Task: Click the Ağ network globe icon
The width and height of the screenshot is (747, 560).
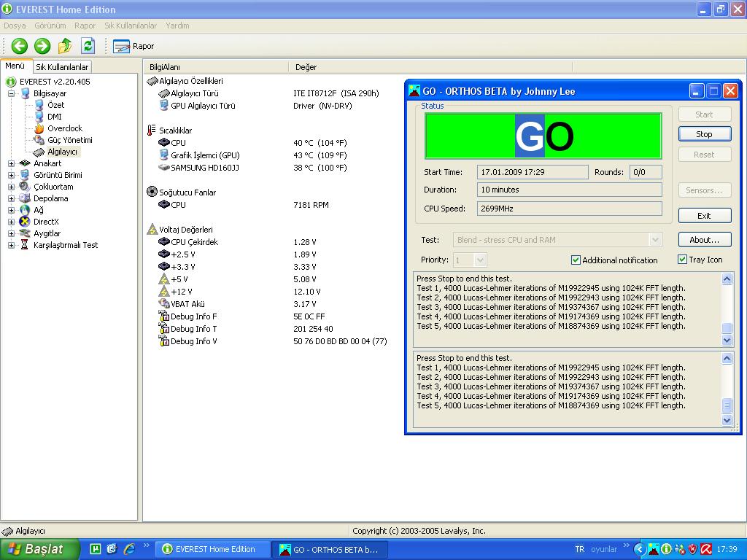Action: [x=24, y=210]
